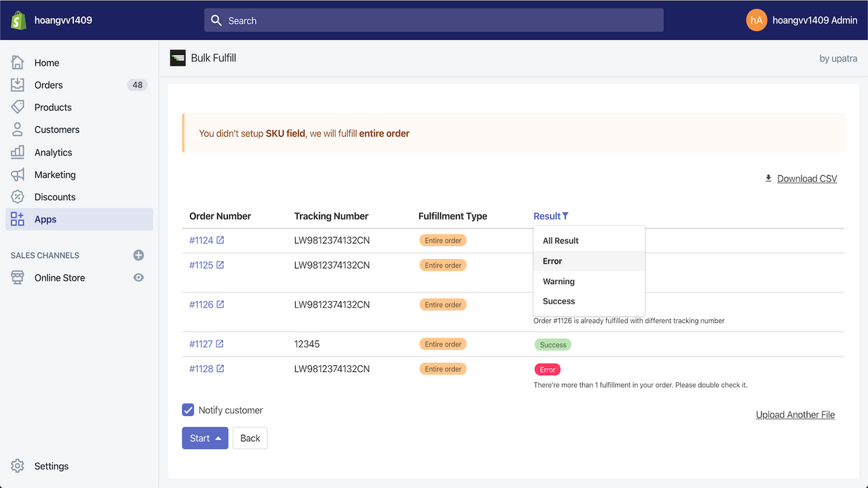Image resolution: width=868 pixels, height=488 pixels.
Task: Open Apps in sidebar
Action: tap(79, 220)
